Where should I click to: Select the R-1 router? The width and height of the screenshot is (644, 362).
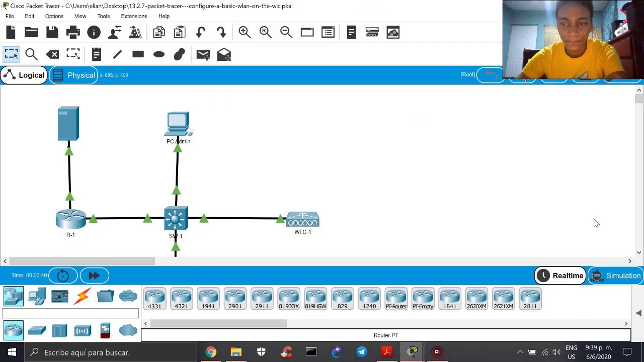point(70,220)
